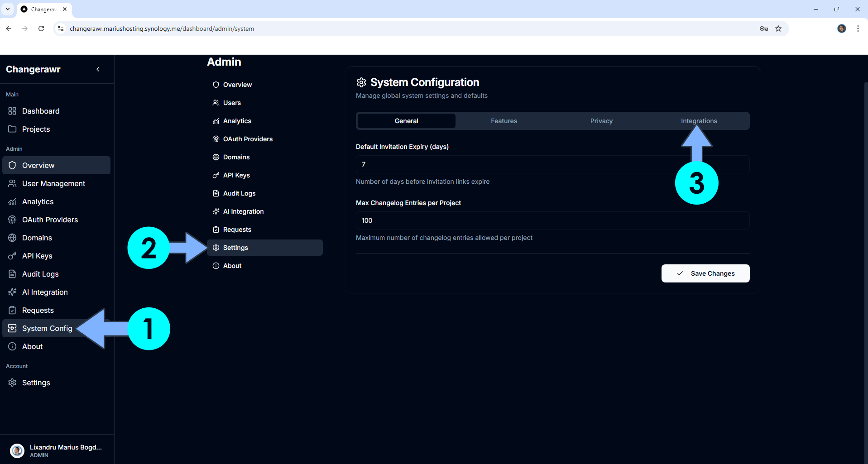Viewport: 868px width, 464px height.
Task: Focus Default Invitation Expiry days field
Action: [x=552, y=164]
